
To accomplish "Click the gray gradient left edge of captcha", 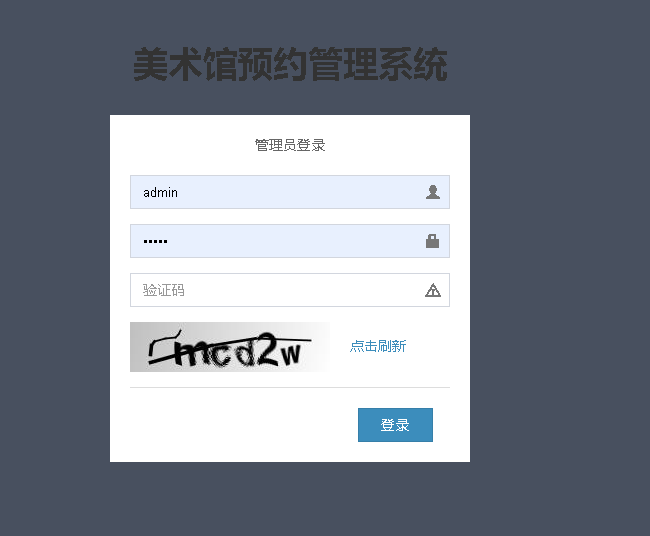I will (137, 347).
